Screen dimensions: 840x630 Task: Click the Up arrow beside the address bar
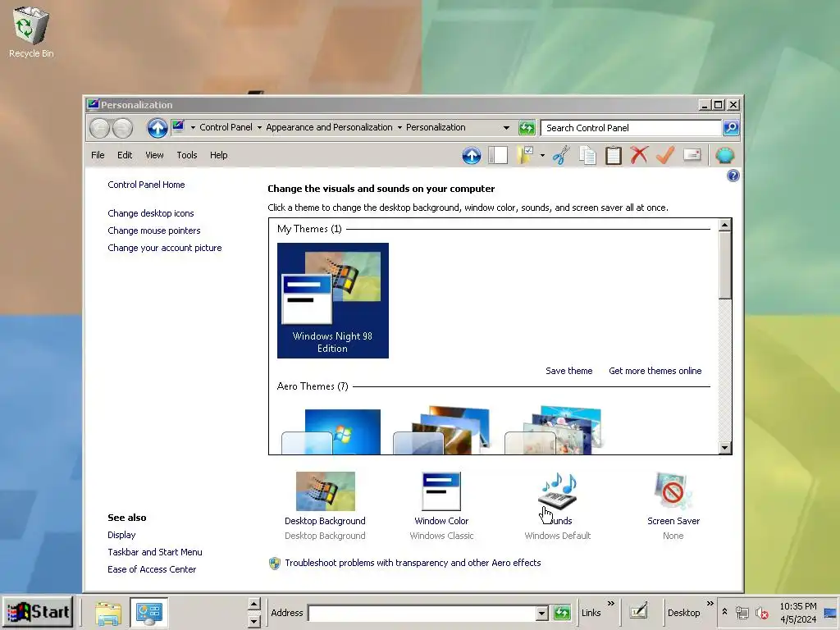(x=157, y=128)
